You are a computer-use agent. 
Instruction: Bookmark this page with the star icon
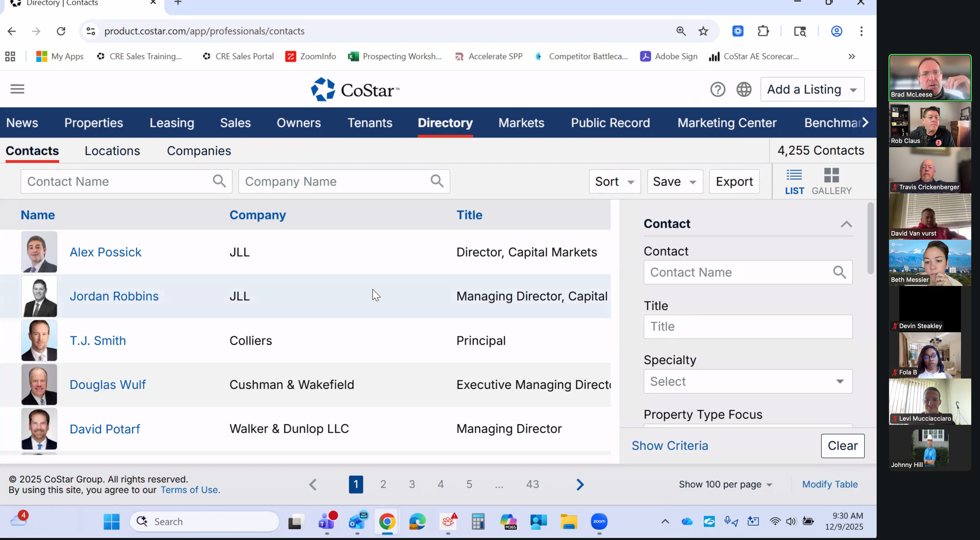click(703, 31)
